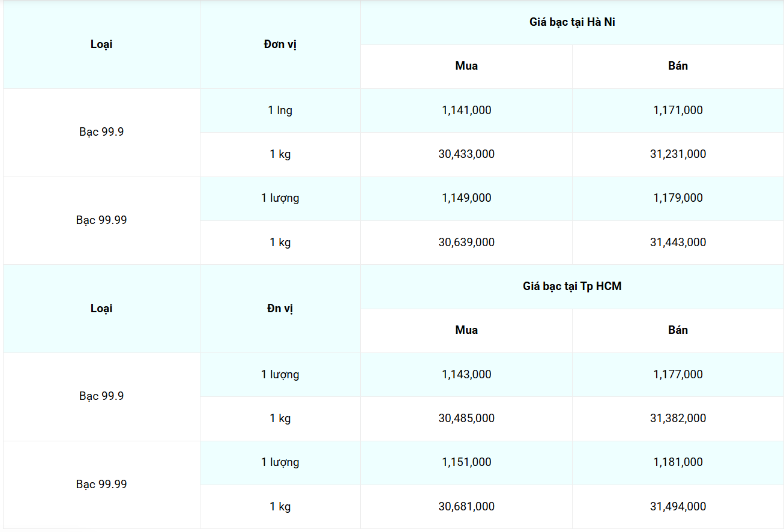This screenshot has width=784, height=532.
Task: Select the "Đơn vị" column header
Action: tap(280, 44)
